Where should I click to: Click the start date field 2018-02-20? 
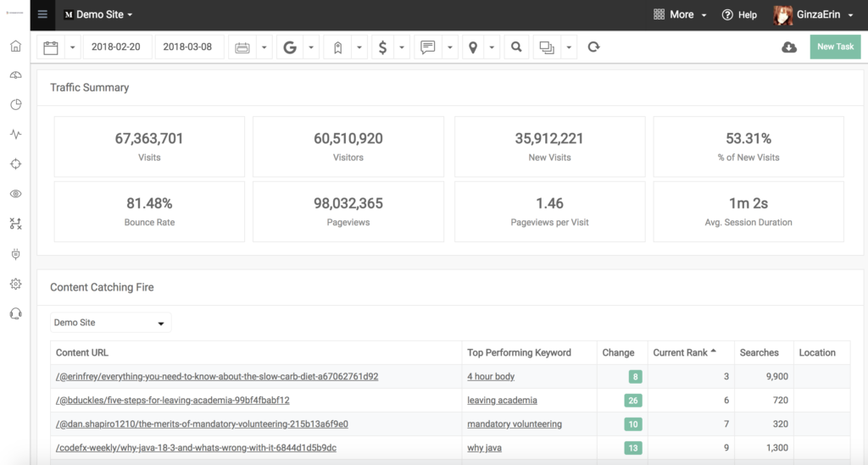116,47
